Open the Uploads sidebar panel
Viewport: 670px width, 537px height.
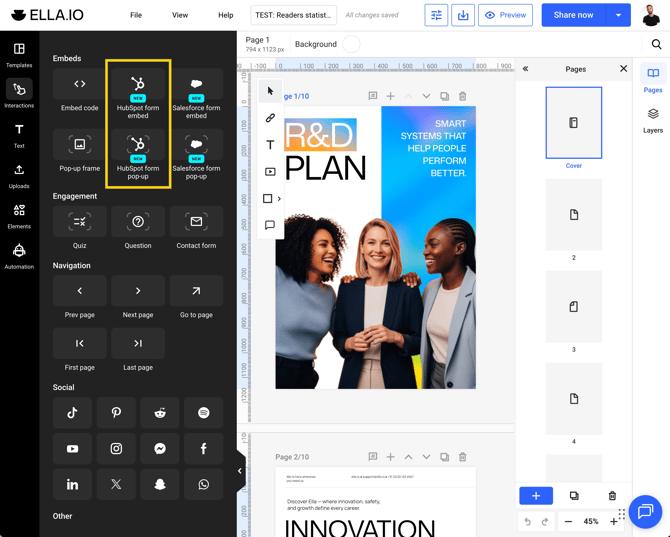19,176
